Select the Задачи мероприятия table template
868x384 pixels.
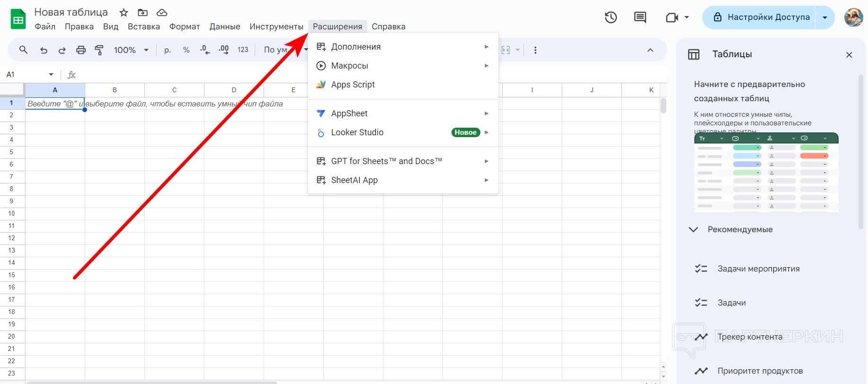[758, 269]
